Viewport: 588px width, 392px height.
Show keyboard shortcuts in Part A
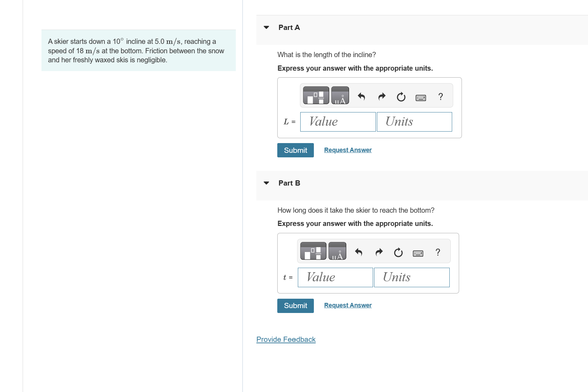(x=421, y=98)
